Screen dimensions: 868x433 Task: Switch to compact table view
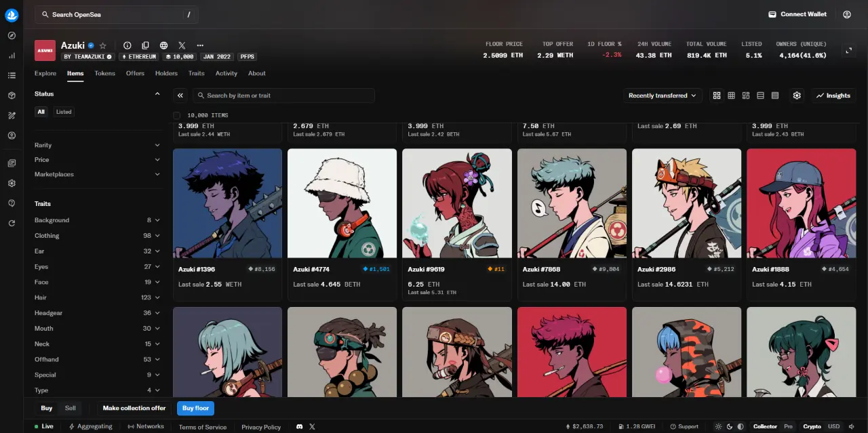point(775,96)
